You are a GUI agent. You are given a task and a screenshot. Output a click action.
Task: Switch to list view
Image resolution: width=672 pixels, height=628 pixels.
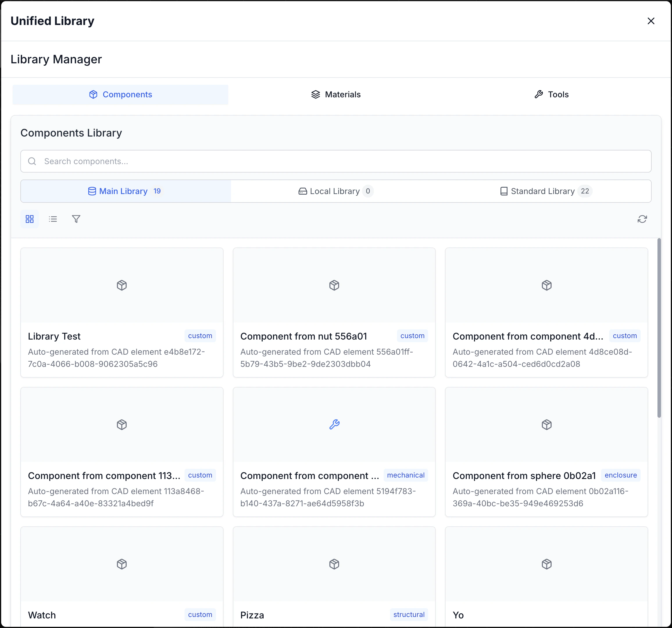[x=53, y=219]
